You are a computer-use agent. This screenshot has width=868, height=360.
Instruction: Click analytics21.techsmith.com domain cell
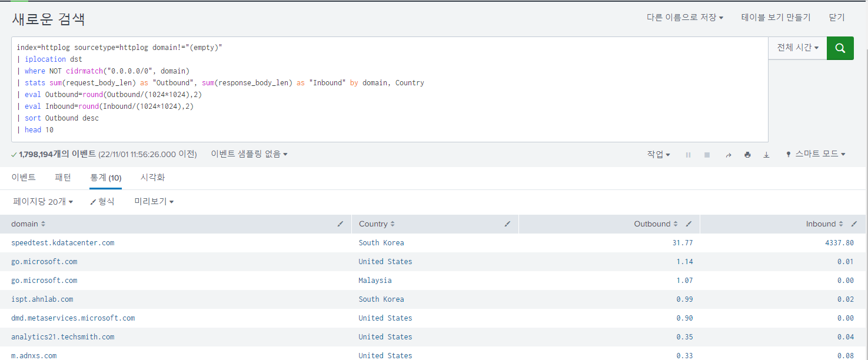pos(63,337)
